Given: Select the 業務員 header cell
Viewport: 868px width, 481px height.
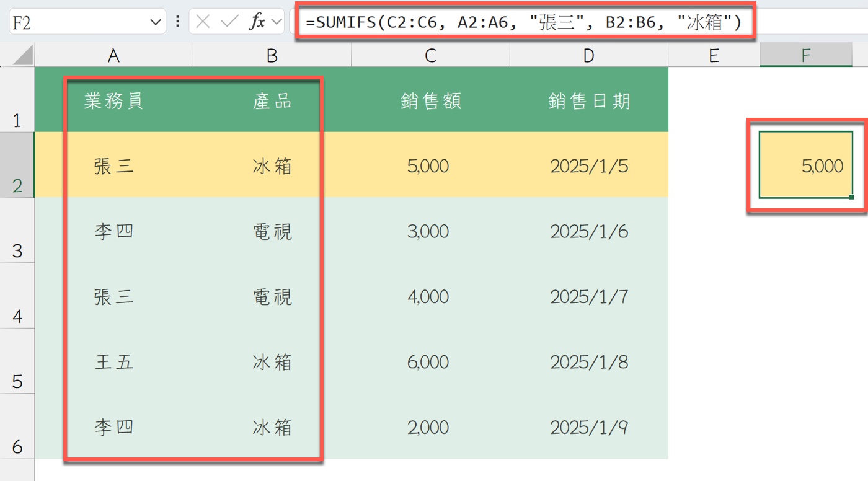Looking at the screenshot, I should pos(114,101).
